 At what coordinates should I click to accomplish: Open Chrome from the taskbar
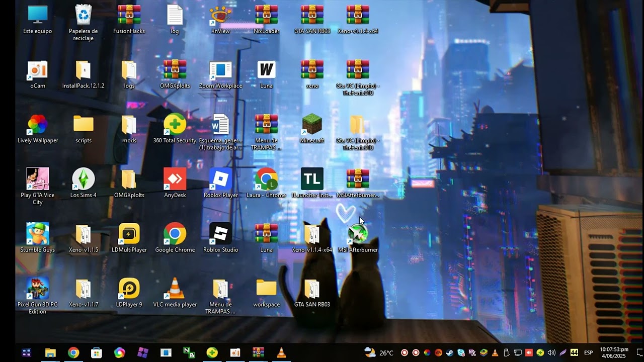coord(73,353)
